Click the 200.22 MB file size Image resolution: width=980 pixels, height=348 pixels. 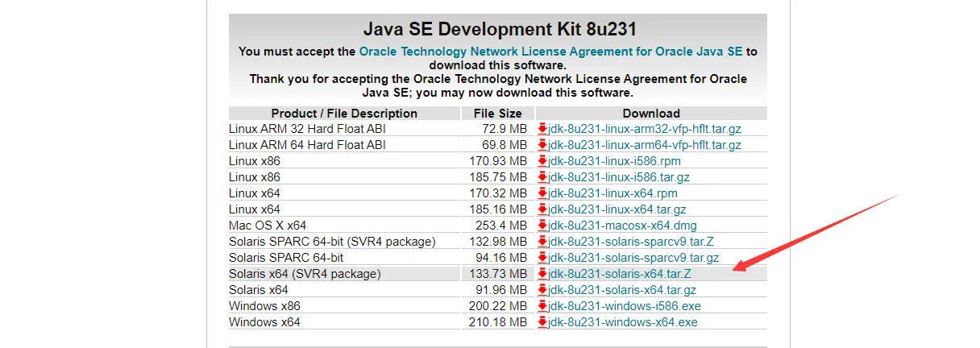coord(498,306)
